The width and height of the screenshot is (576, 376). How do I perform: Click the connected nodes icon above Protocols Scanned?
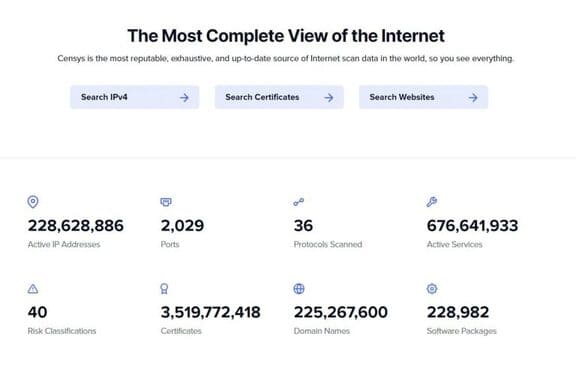click(x=299, y=202)
